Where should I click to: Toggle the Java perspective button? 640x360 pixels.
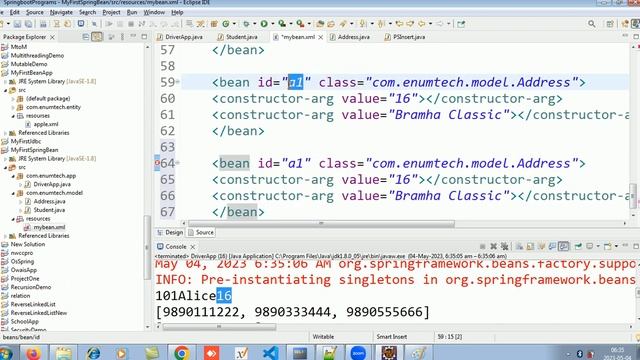click(x=635, y=24)
